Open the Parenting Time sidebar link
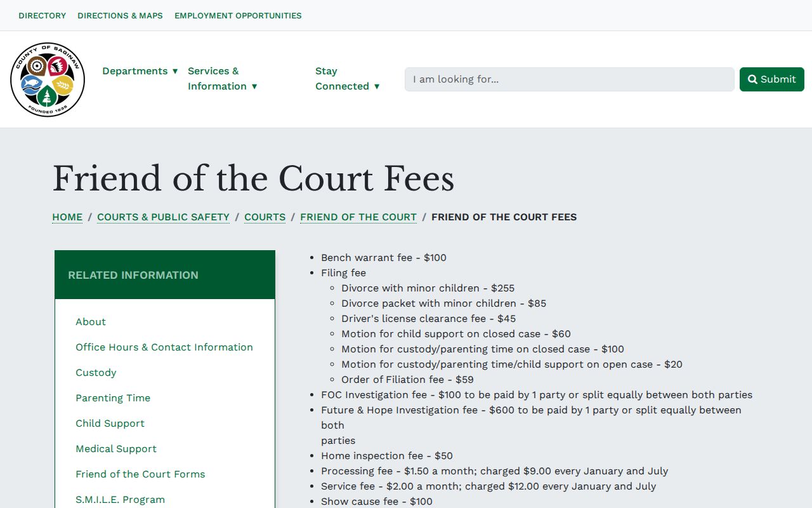 pyautogui.click(x=113, y=398)
